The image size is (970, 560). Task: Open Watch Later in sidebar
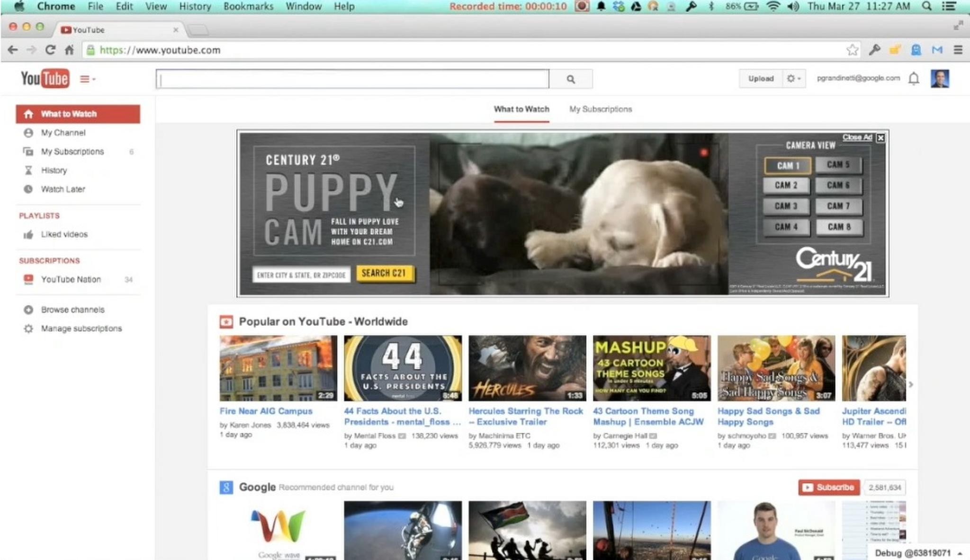click(63, 189)
